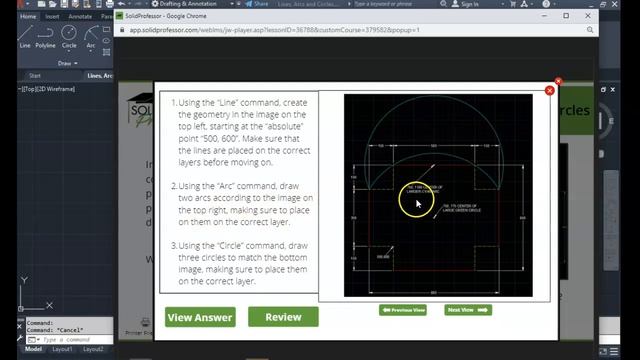Close the AutoCAD command line window
Image resolution: width=640 pixels, height=360 pixels.
pyautogui.click(x=20, y=327)
